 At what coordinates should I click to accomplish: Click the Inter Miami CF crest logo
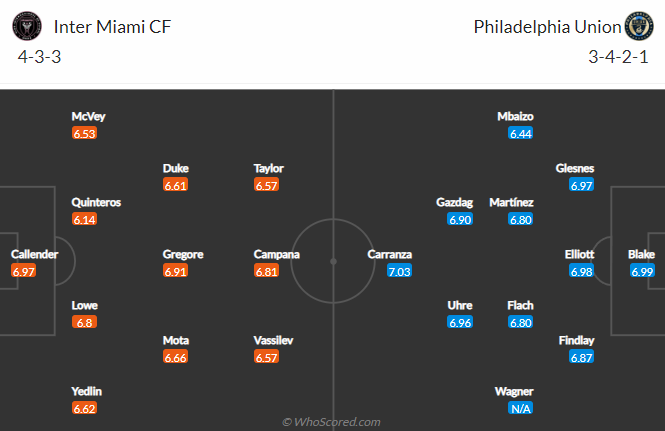pos(27,26)
